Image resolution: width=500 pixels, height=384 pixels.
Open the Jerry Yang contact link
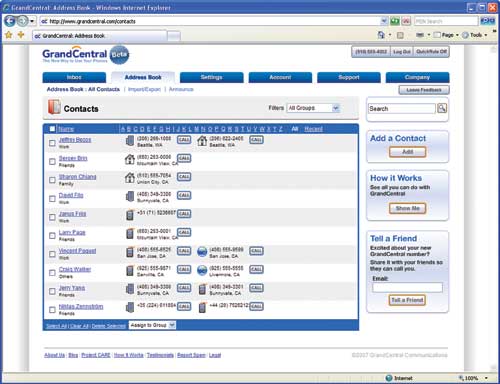coord(72,288)
